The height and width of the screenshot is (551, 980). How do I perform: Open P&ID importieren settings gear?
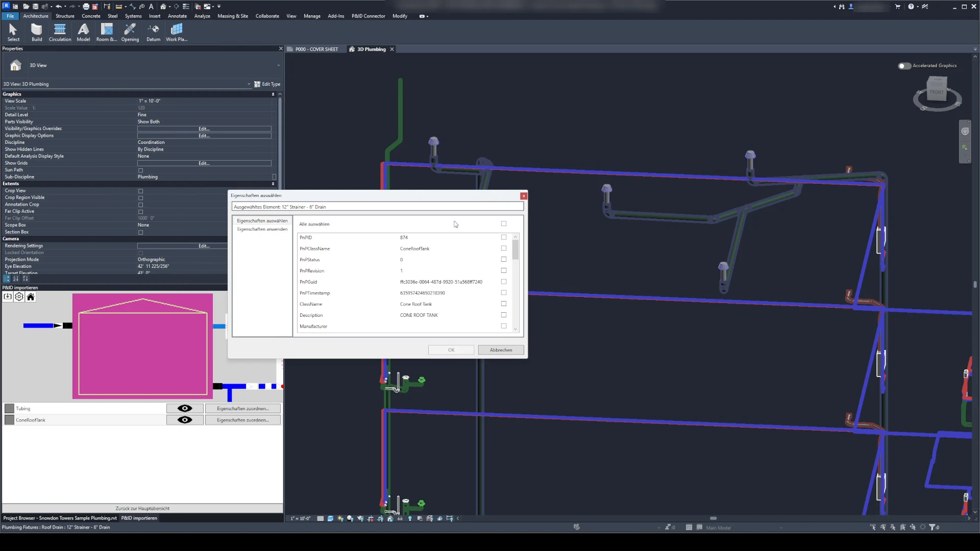[x=19, y=297]
